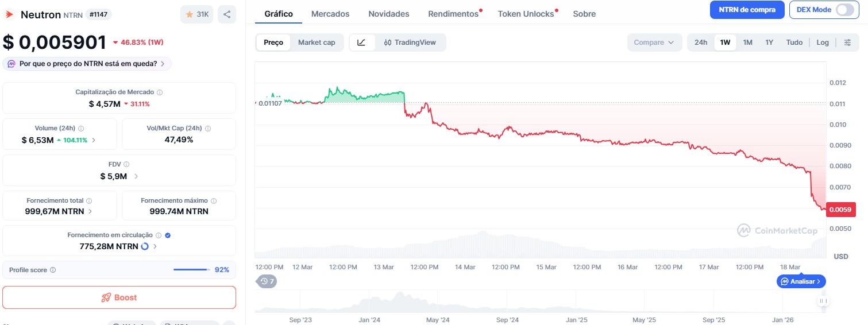Expand the FDV details chevron
This screenshot has width=868, height=325.
[136, 176]
